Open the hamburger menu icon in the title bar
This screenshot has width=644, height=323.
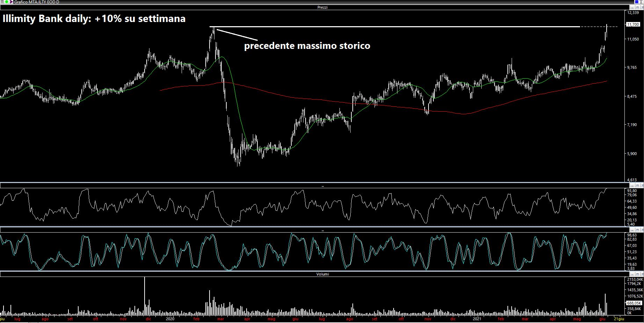2,2
